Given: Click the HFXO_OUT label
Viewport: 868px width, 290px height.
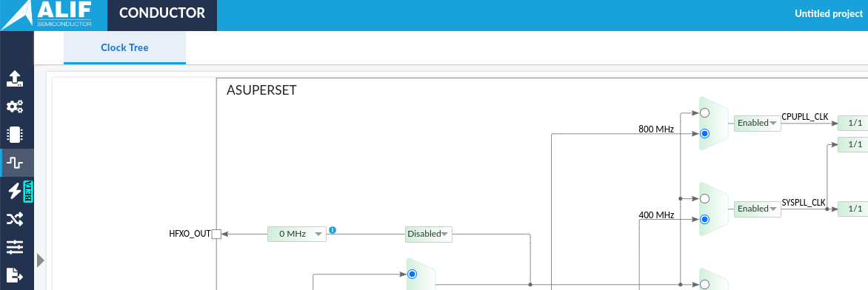Looking at the screenshot, I should [x=190, y=234].
